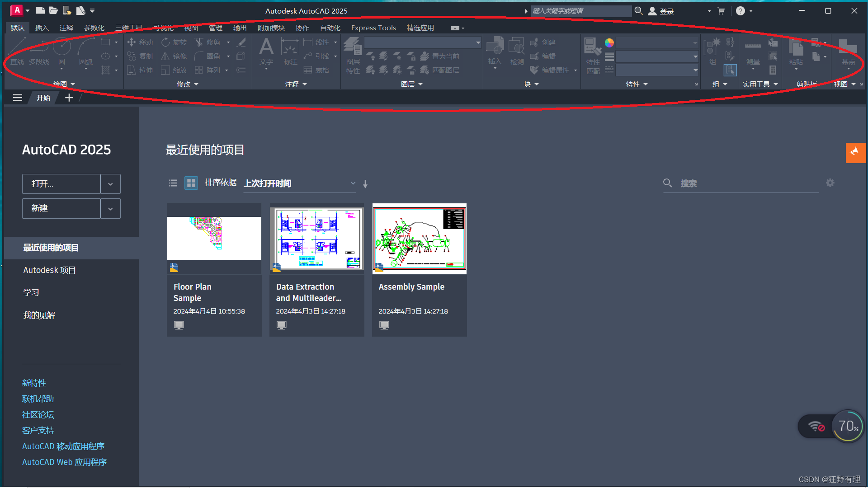Click the Scale (缩放) tool

[174, 70]
